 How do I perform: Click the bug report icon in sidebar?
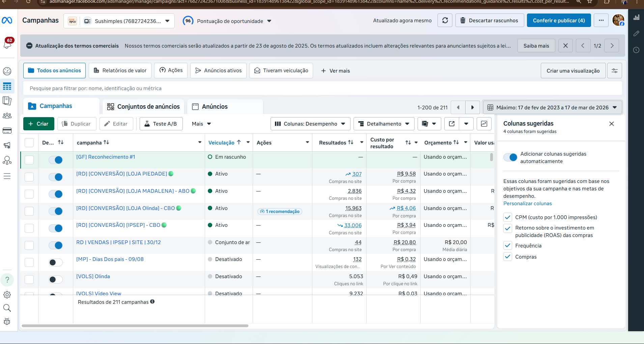click(7, 322)
